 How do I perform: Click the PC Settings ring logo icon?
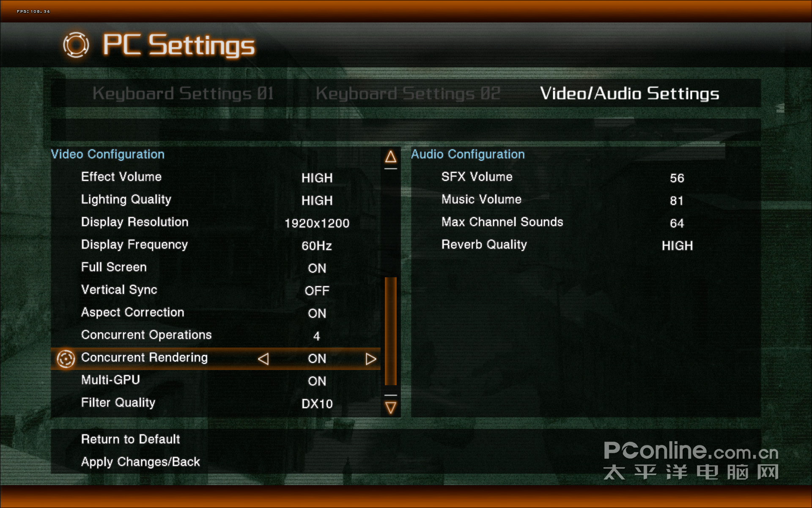pos(76,45)
